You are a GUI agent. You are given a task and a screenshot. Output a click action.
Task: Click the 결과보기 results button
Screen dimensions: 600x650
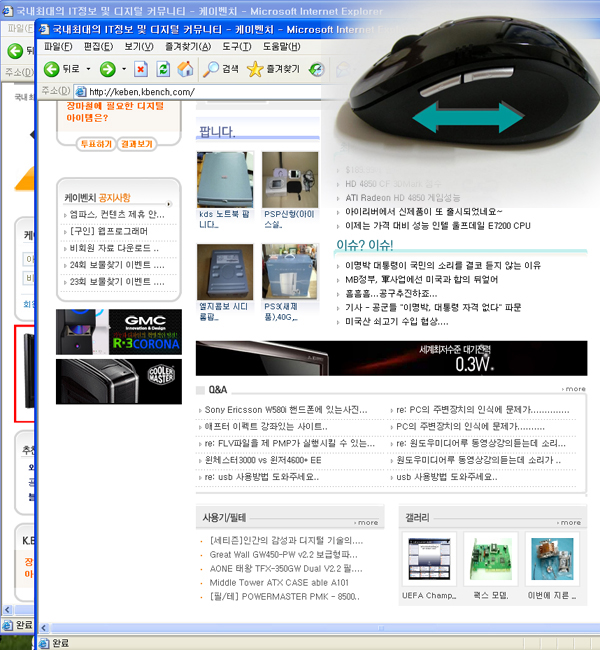coord(137,144)
